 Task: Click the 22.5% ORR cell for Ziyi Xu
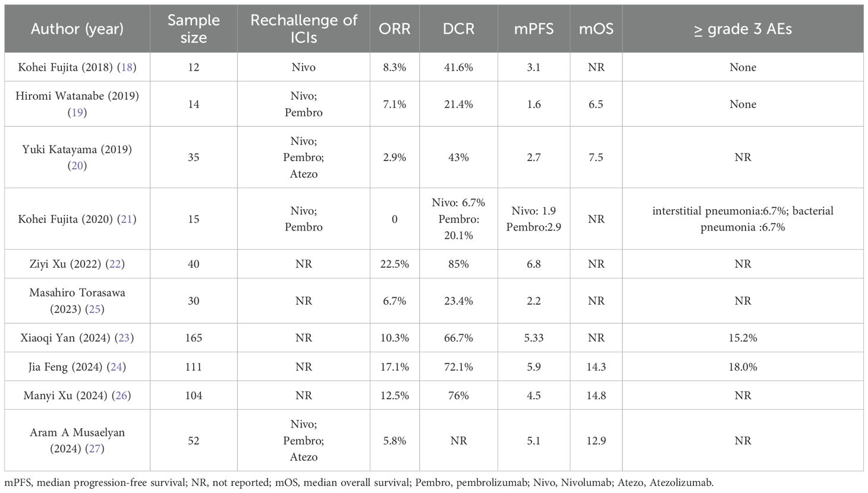coord(395,264)
